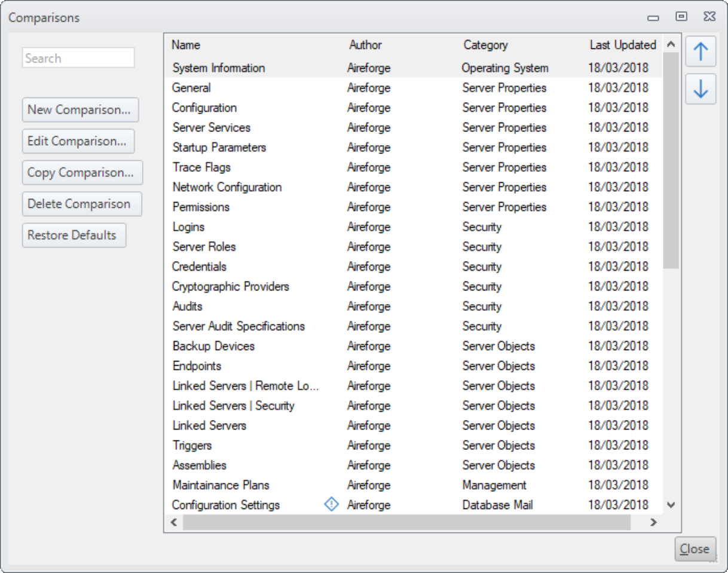This screenshot has height=573, width=728.
Task: Select the Trace Flags comparison row
Action: pos(269,167)
